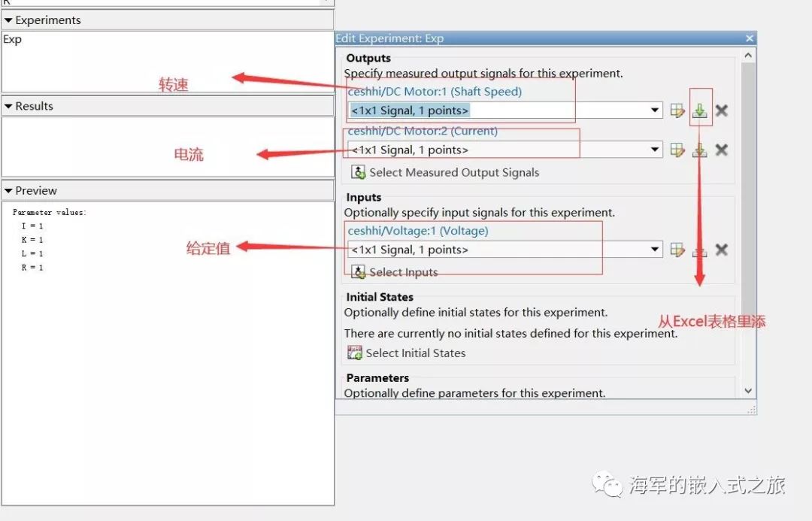
Task: Click the Parameters section heading
Action: point(377,378)
